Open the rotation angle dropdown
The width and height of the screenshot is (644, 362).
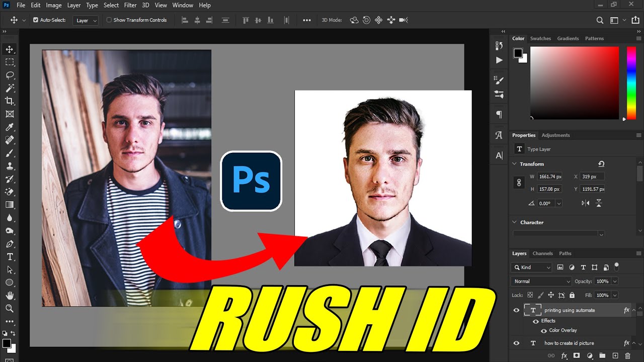[558, 203]
